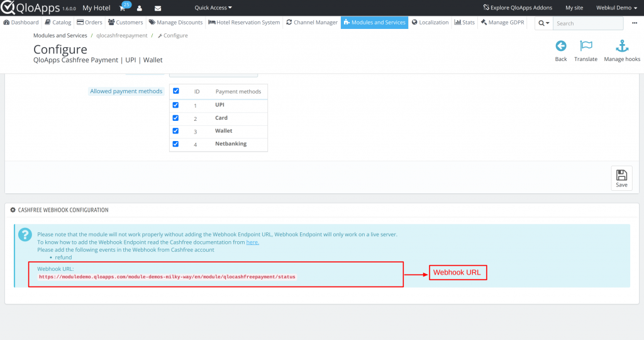Click the Back arrow icon
644x340 pixels.
point(560,45)
